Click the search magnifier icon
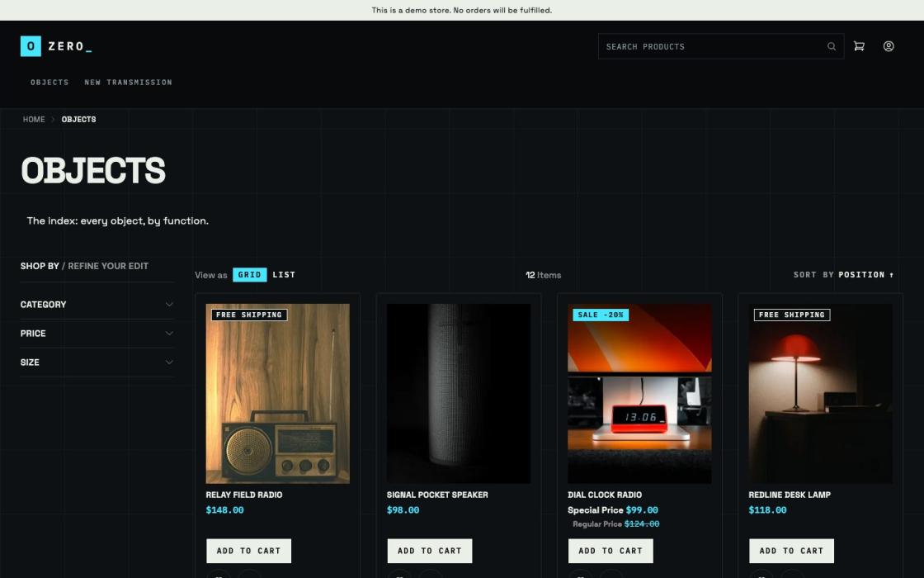This screenshot has width=924, height=578. (x=832, y=46)
